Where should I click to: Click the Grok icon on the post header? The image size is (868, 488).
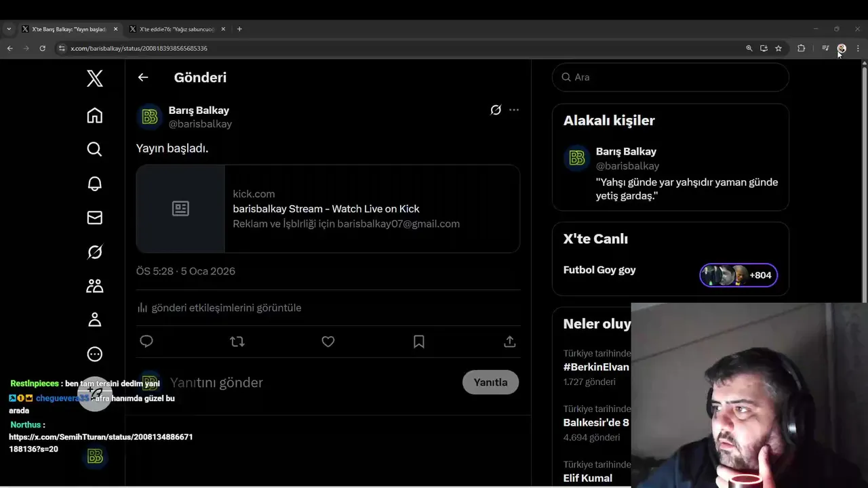tap(496, 110)
